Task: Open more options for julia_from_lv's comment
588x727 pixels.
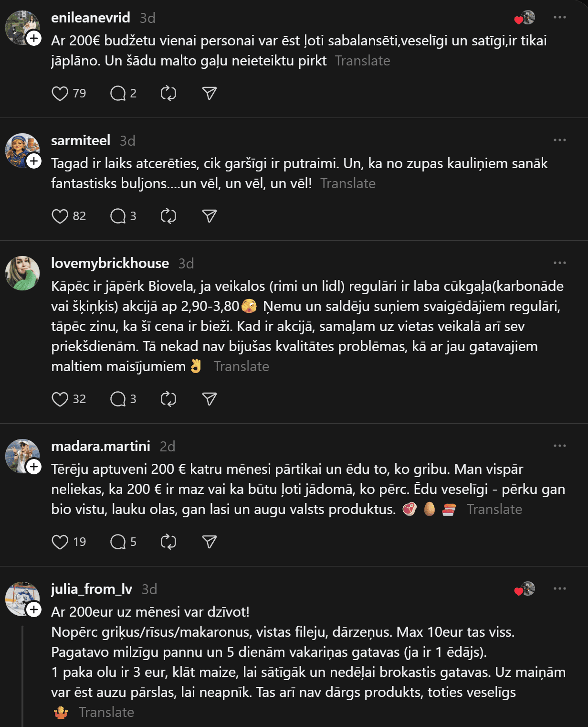Action: coord(559,589)
